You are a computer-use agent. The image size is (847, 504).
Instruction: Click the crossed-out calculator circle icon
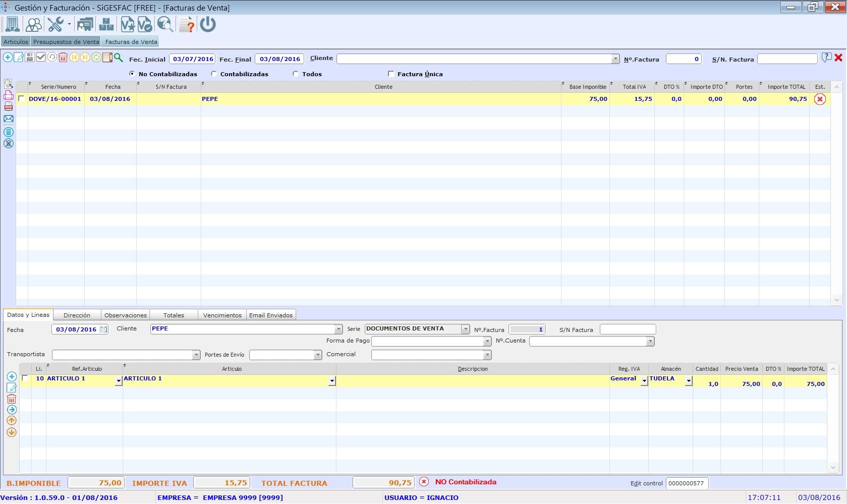pos(9,143)
